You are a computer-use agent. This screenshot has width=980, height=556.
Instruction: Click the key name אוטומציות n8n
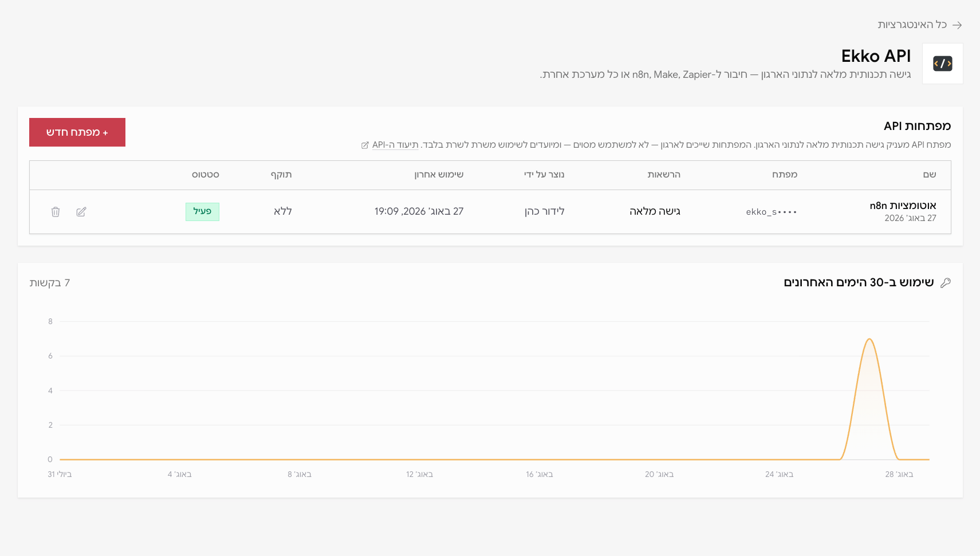pos(903,206)
